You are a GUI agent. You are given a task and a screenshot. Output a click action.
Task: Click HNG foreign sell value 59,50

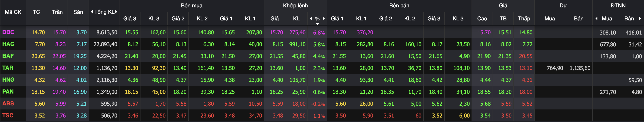(635, 80)
